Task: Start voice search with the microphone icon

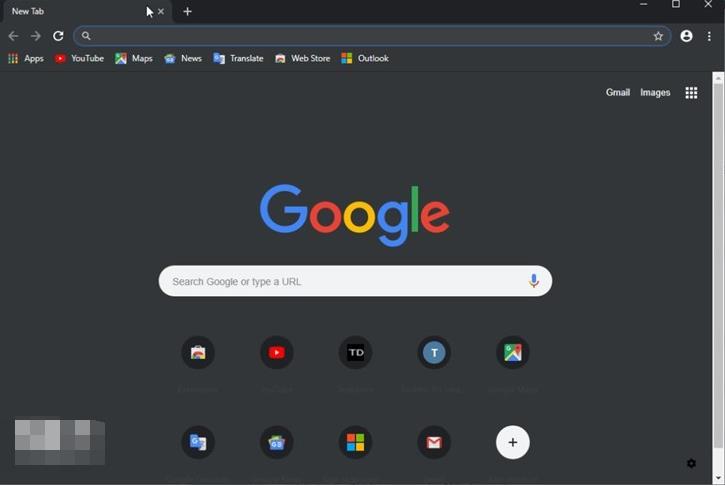Action: (534, 281)
